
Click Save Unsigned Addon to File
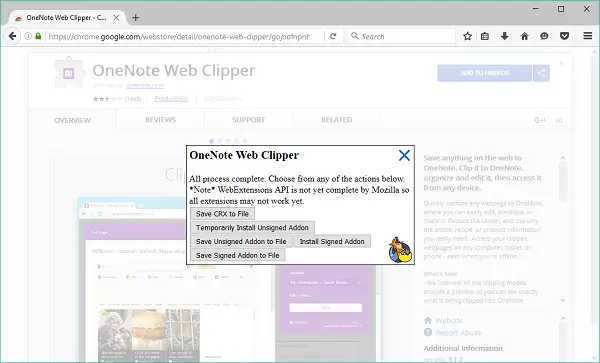[x=241, y=241]
